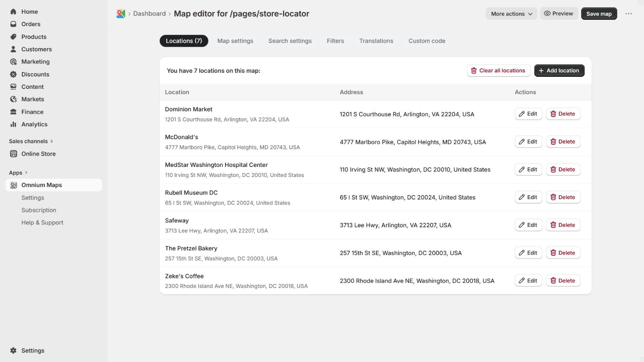This screenshot has height=362, width=644.
Task: Click the Marketing target icon
Action: click(x=13, y=62)
